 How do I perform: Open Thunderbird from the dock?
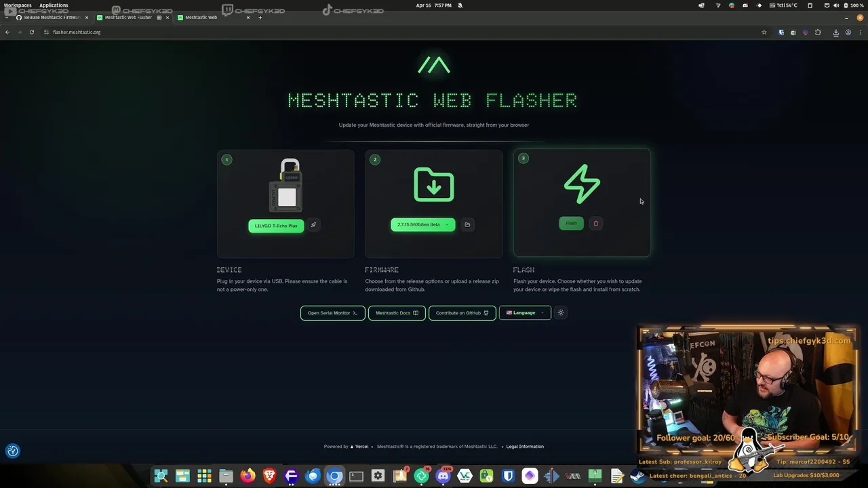coord(313,476)
